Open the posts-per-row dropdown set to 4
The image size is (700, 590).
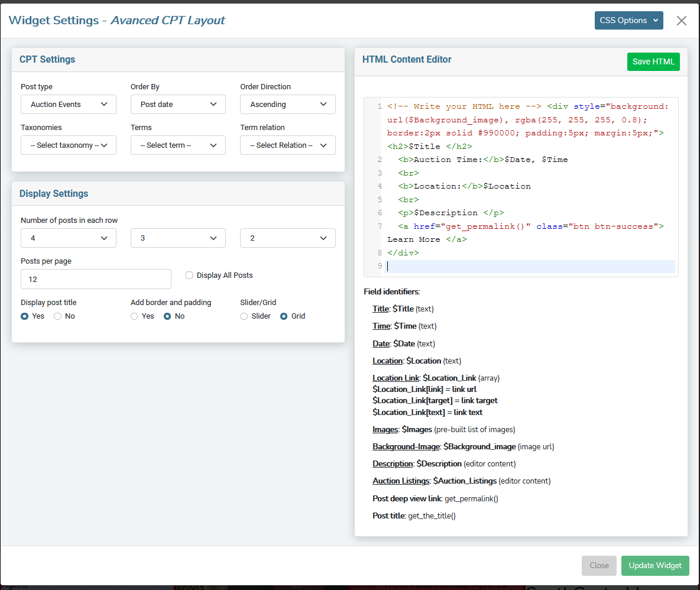(69, 238)
